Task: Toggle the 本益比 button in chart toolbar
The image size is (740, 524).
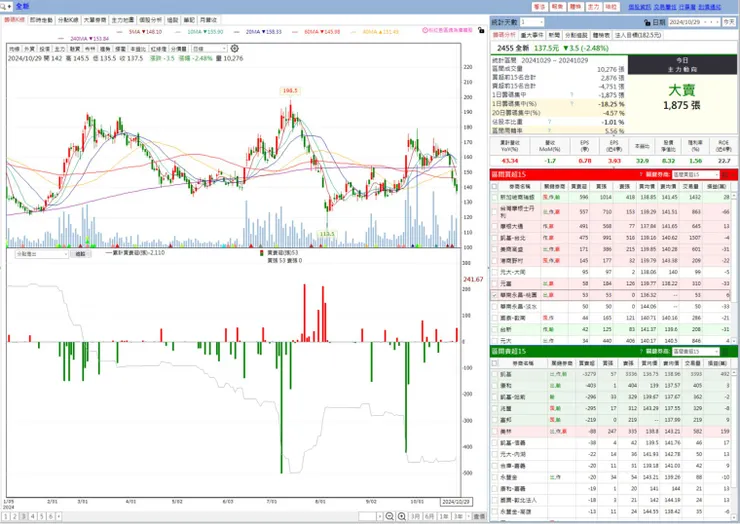Action: pos(138,49)
